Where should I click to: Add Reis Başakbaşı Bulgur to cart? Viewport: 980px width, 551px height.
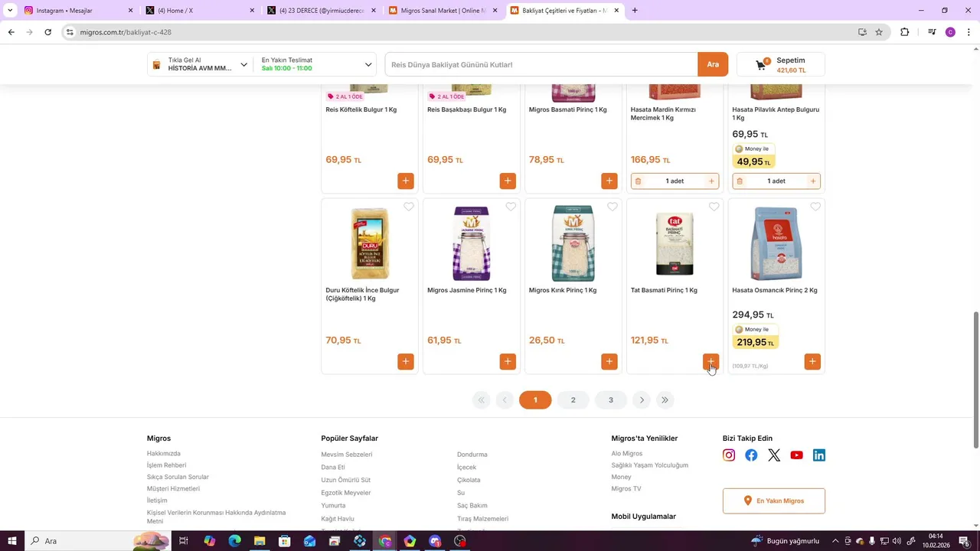(x=508, y=181)
